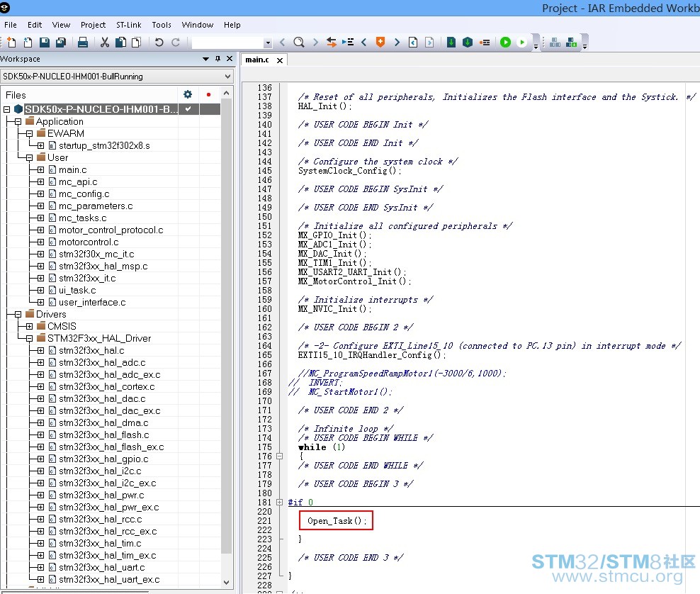Save the current file with the floppy-disk icon
The image size is (700, 594).
pyautogui.click(x=44, y=43)
